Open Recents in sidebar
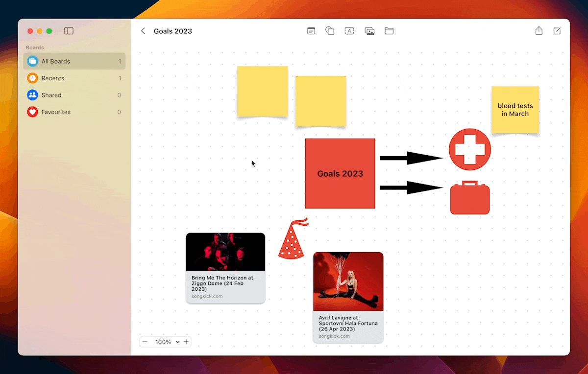Screen dimensions: 588x374 [74, 78]
